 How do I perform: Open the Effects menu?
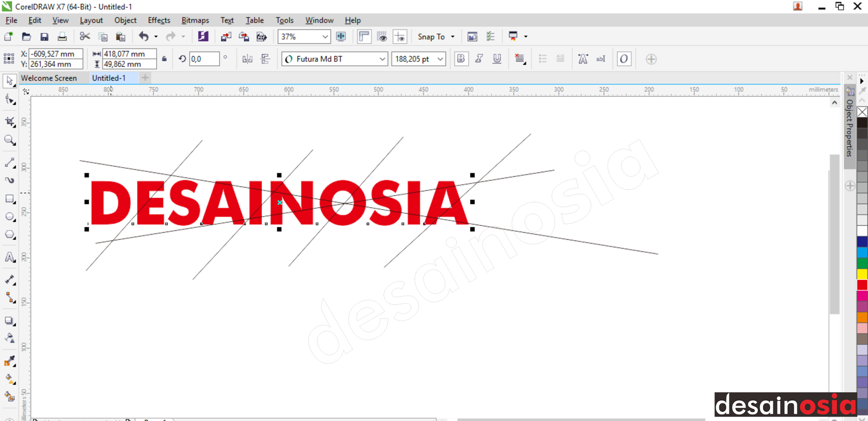click(159, 20)
